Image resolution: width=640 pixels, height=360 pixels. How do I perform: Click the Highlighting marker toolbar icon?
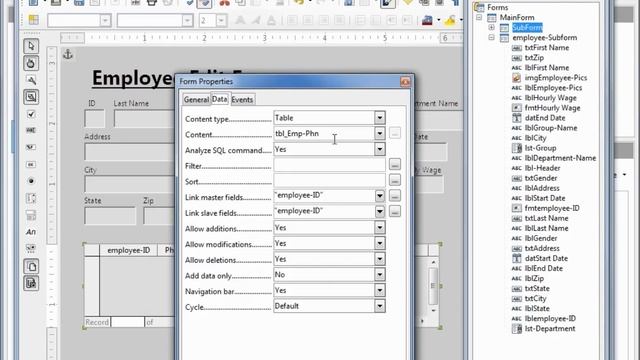pos(450,20)
